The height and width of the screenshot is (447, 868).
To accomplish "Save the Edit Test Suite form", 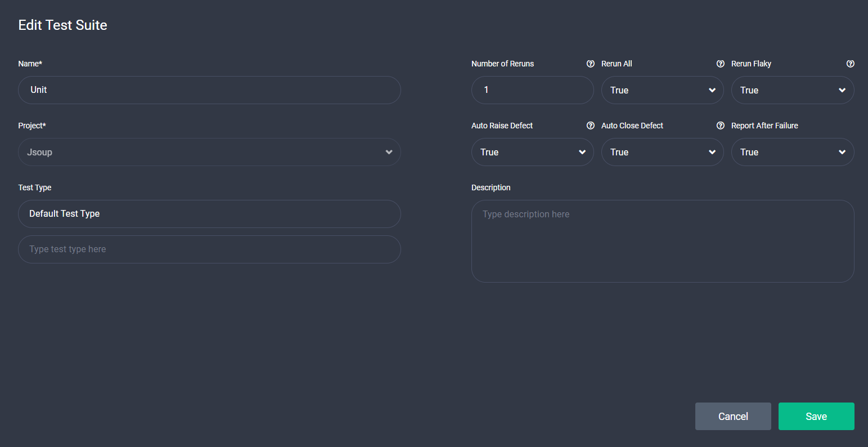I will [x=816, y=416].
